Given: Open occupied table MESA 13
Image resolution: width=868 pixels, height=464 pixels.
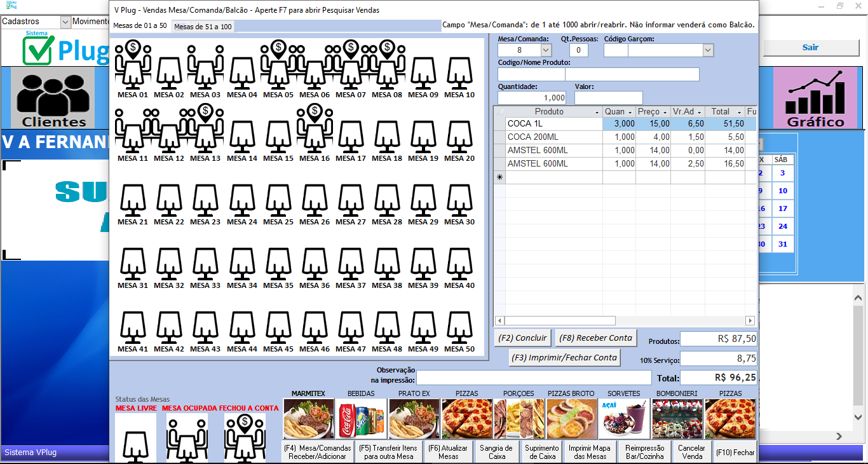Looking at the screenshot, I should click(205, 132).
